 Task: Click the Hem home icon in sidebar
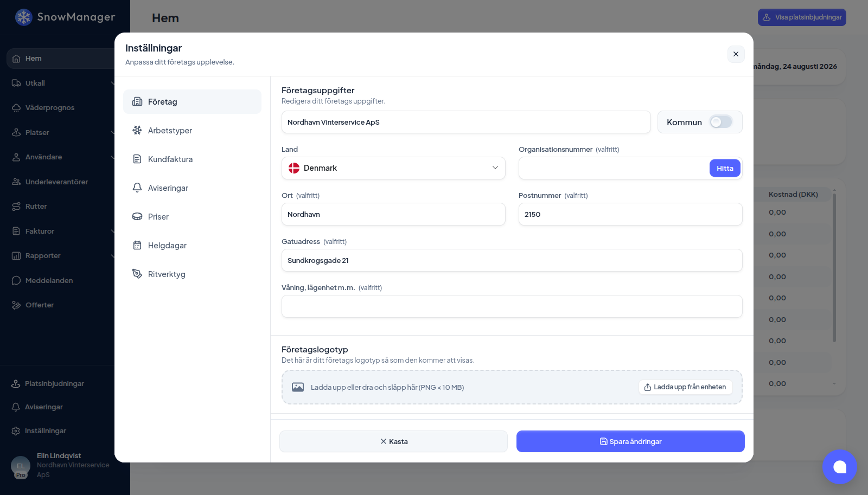coord(16,59)
